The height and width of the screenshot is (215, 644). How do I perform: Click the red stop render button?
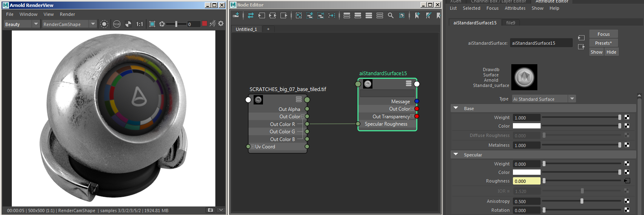click(x=205, y=24)
